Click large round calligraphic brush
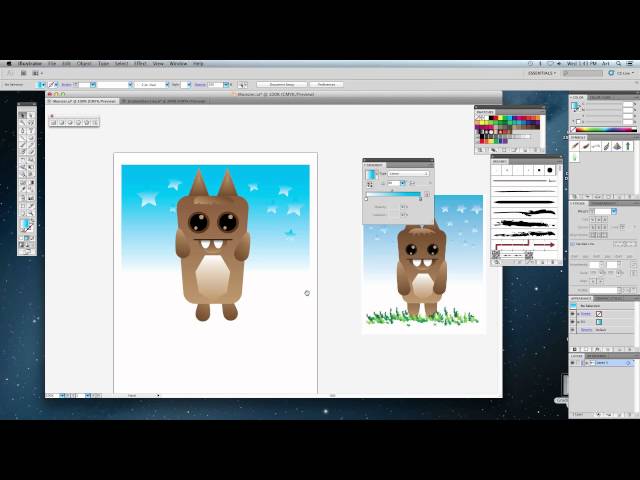The width and height of the screenshot is (640, 480). 549,170
